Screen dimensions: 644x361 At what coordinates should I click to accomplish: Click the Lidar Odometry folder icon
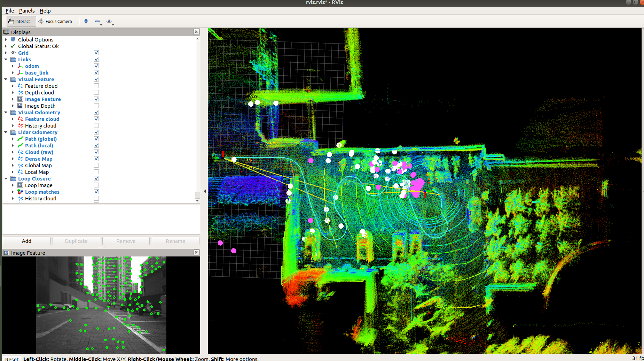pyautogui.click(x=13, y=132)
